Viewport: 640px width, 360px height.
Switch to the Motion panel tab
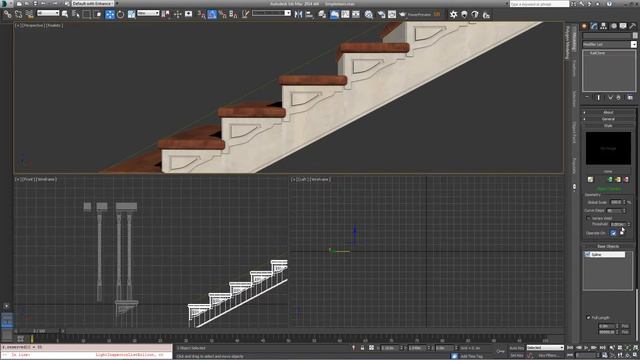point(613,26)
